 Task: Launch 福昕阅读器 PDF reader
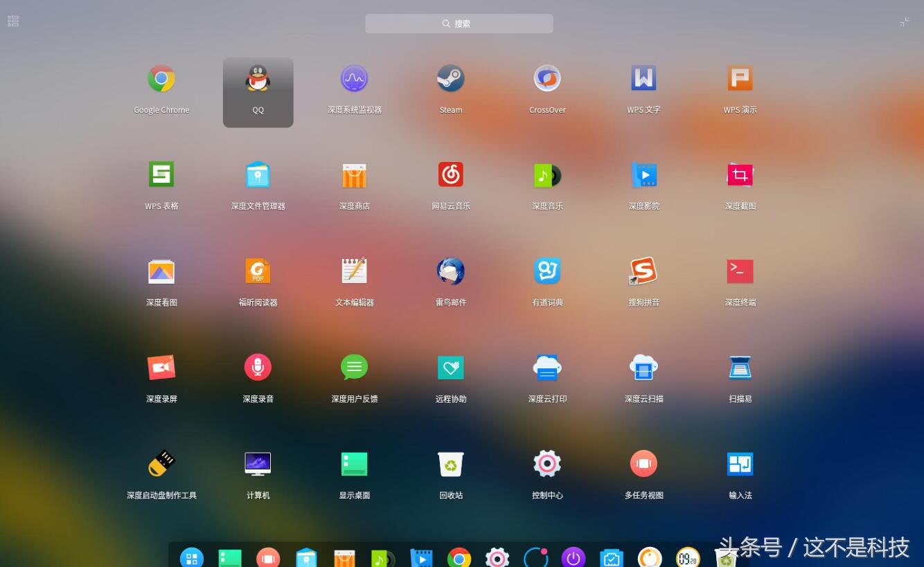(x=258, y=271)
